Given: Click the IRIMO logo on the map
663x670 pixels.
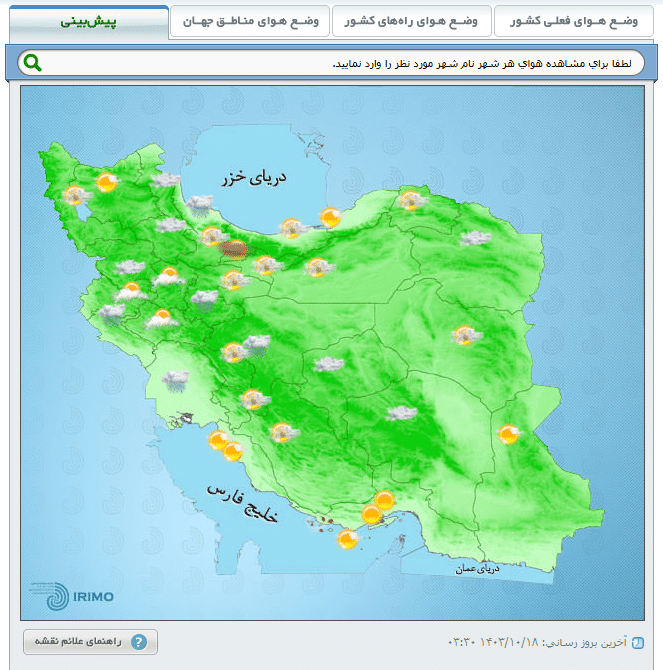Looking at the screenshot, I should [x=72, y=596].
